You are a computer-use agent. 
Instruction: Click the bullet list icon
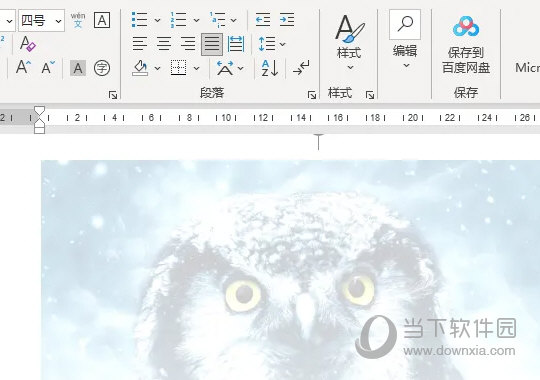(140, 20)
